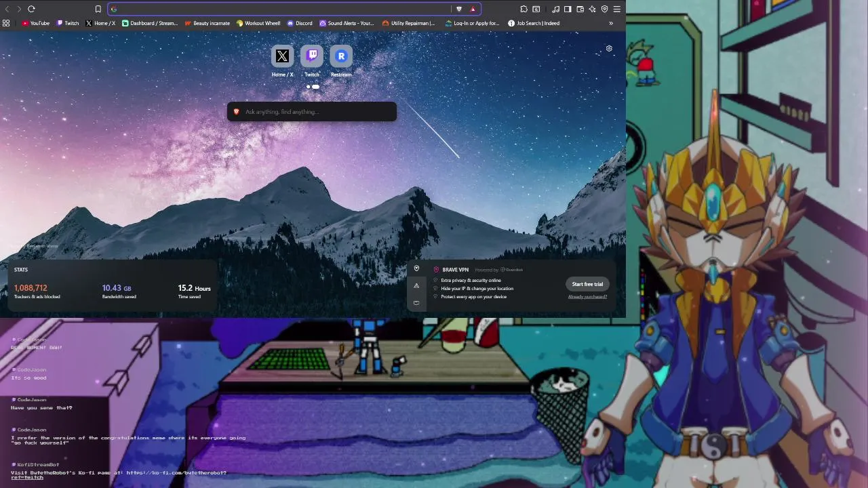Click the Start free trial button

587,284
